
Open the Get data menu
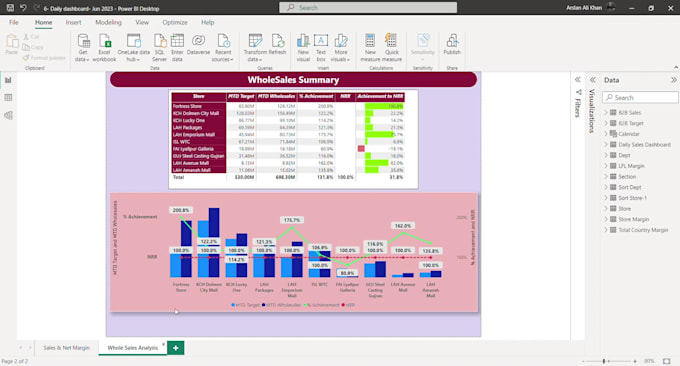click(x=82, y=48)
